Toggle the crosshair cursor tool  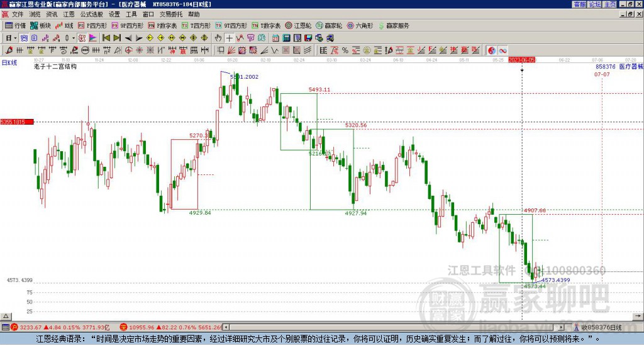(229, 38)
